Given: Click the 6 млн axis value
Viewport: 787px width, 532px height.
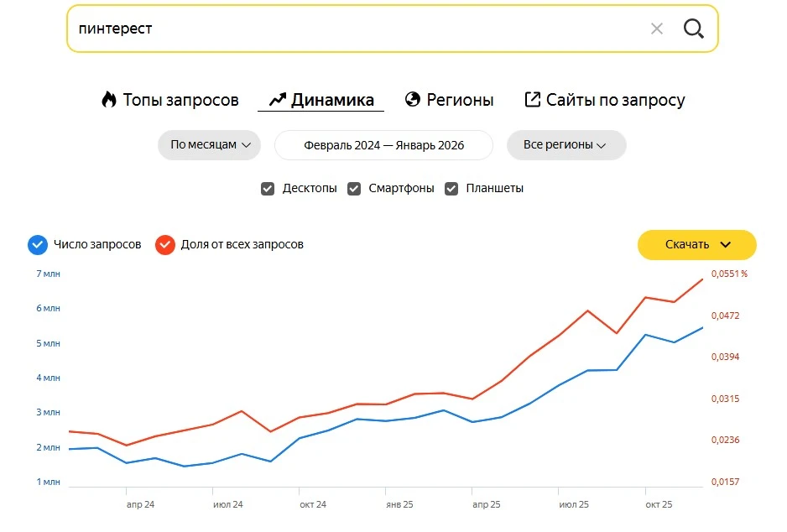Looking at the screenshot, I should 48,308.
